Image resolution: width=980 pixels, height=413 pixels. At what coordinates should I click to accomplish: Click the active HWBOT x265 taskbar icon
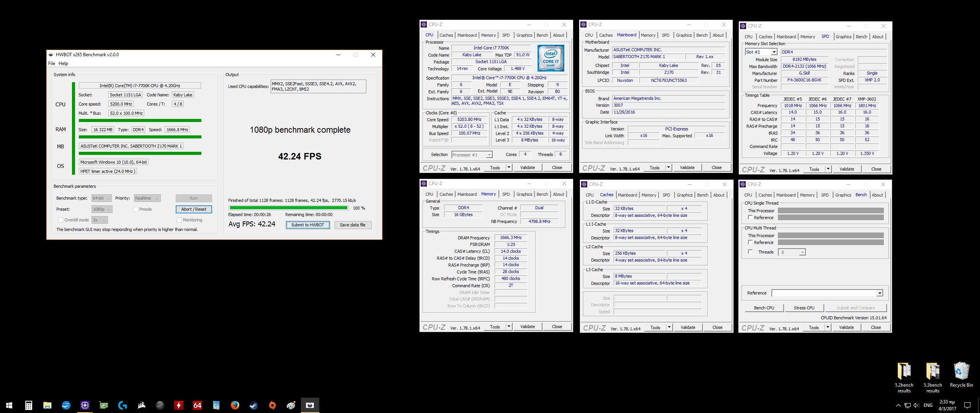coord(310,405)
